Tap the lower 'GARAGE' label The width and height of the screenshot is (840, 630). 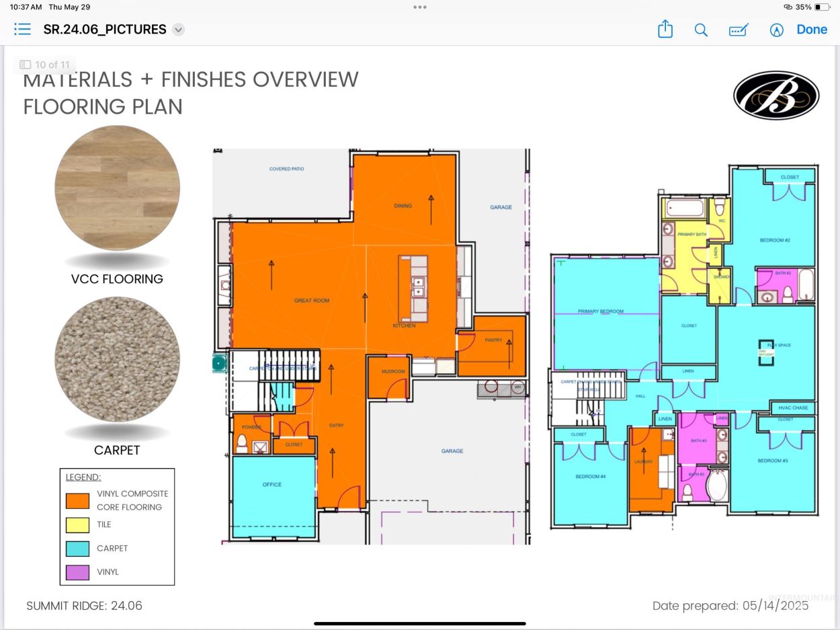452,451
